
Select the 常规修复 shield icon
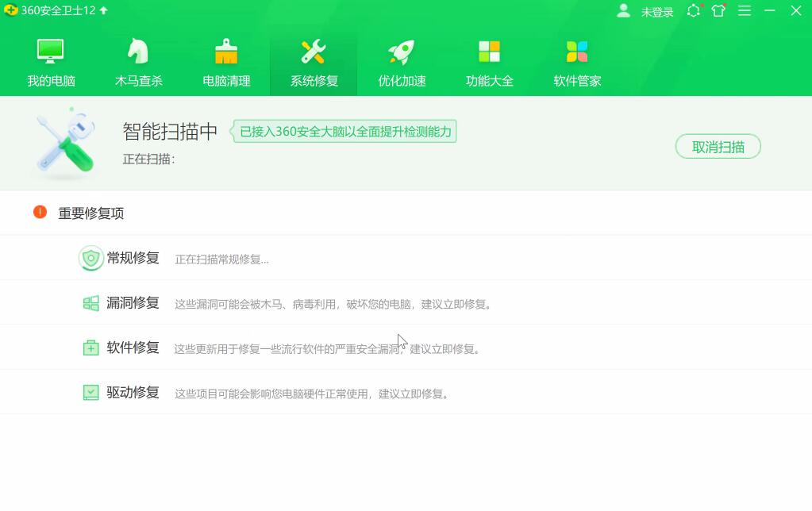coord(90,258)
